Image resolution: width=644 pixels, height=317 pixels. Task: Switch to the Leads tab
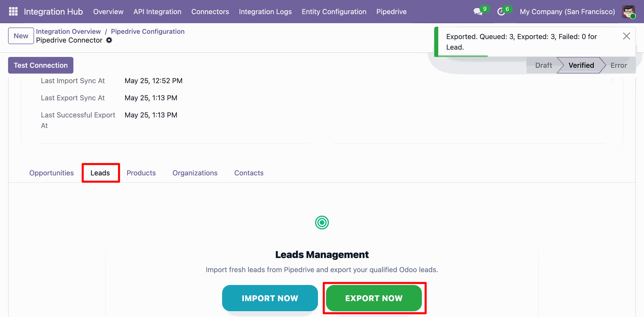pos(100,173)
